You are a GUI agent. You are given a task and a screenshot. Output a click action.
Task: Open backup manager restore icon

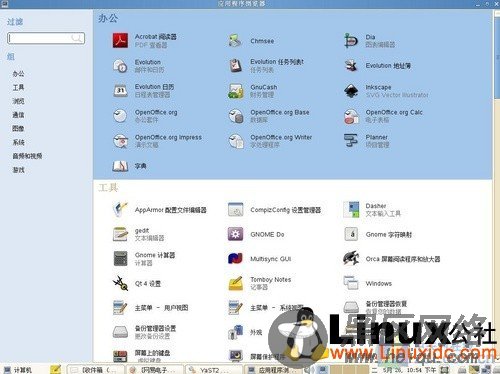point(351,307)
